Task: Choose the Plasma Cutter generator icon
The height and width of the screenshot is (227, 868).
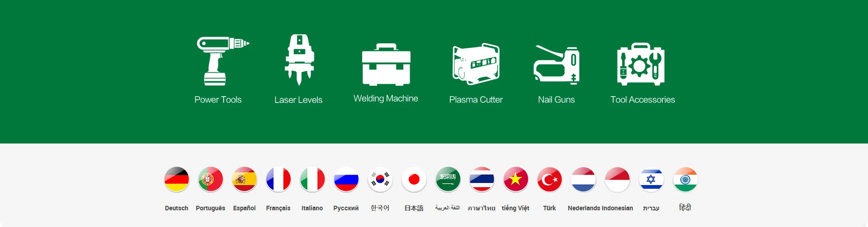Action: click(x=476, y=64)
